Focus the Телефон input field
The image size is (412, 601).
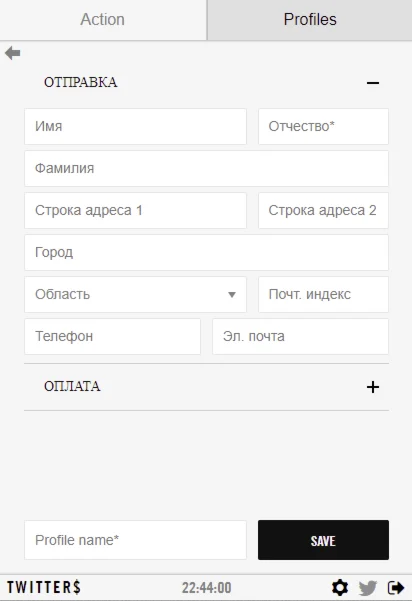(x=112, y=337)
